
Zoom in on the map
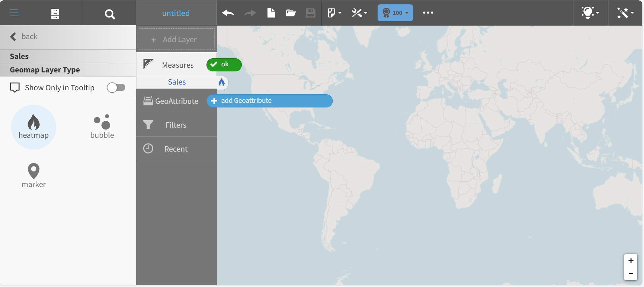click(x=631, y=261)
